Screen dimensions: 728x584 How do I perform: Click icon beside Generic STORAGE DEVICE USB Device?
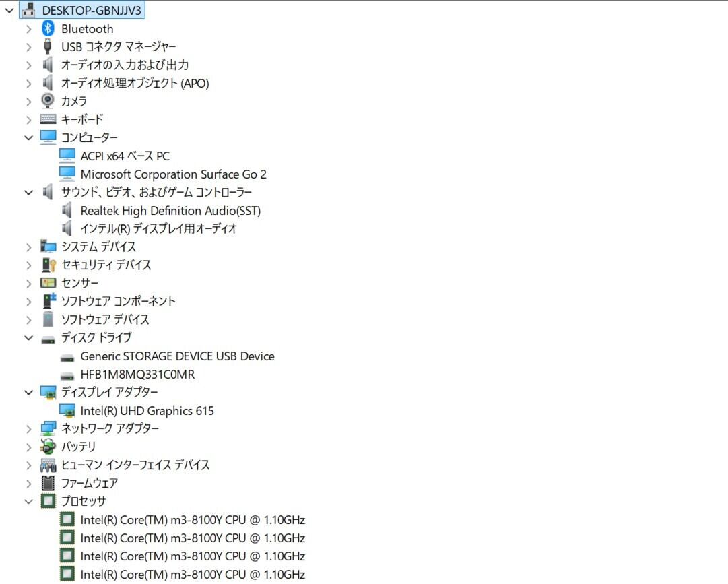[67, 358]
